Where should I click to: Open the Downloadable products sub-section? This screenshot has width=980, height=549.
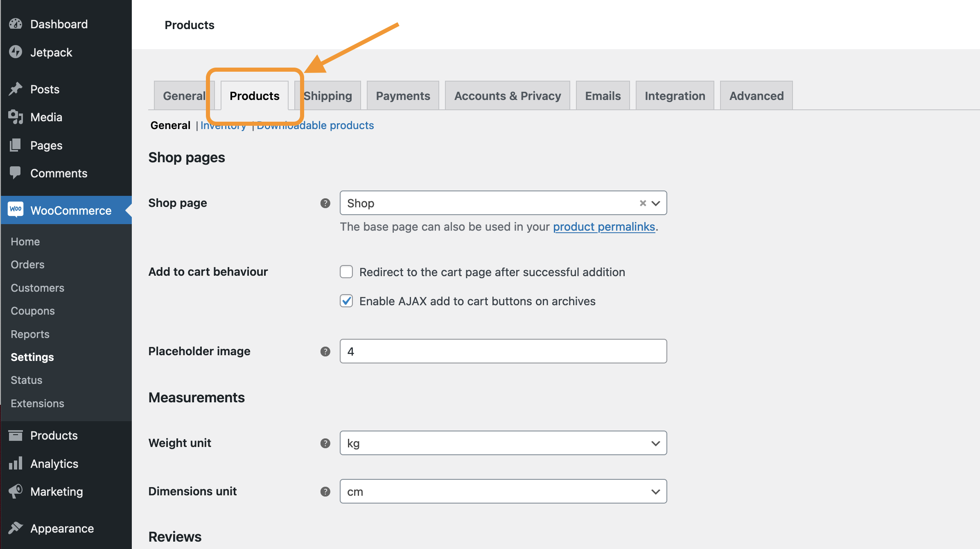click(x=315, y=125)
